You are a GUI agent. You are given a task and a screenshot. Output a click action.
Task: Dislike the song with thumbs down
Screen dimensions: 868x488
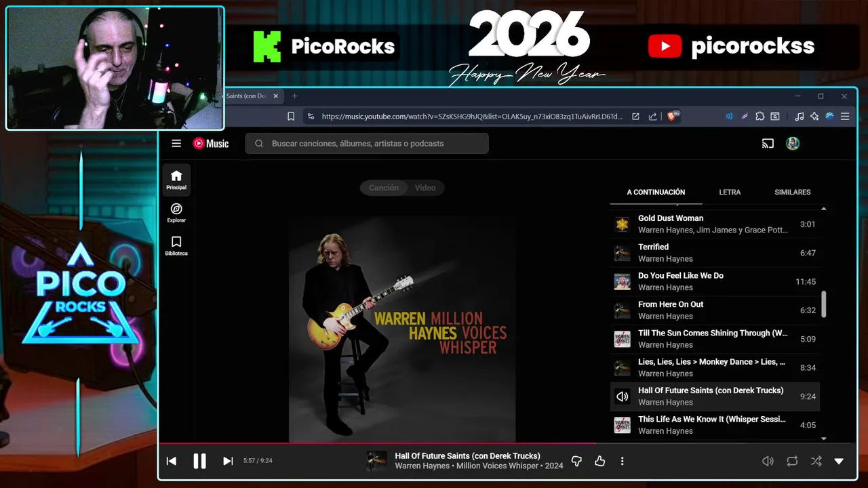tap(576, 461)
